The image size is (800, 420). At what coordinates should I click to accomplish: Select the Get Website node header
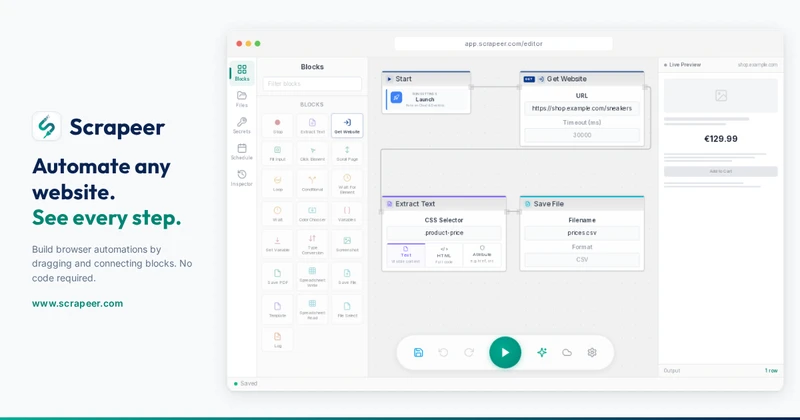click(582, 79)
